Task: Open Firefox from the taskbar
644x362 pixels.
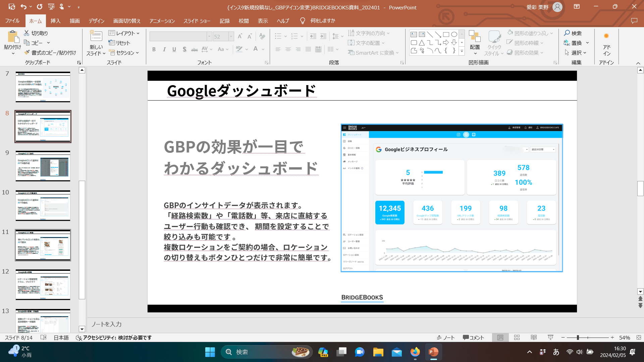Action: point(415,352)
